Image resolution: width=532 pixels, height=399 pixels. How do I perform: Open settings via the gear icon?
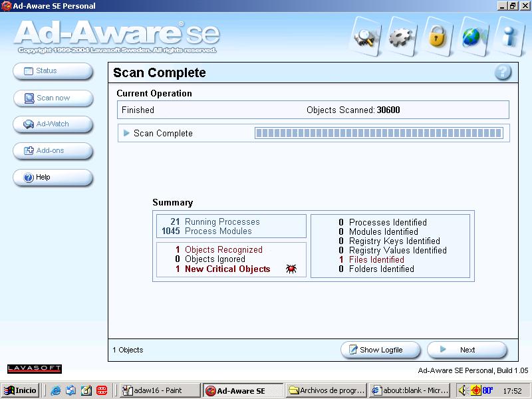402,37
